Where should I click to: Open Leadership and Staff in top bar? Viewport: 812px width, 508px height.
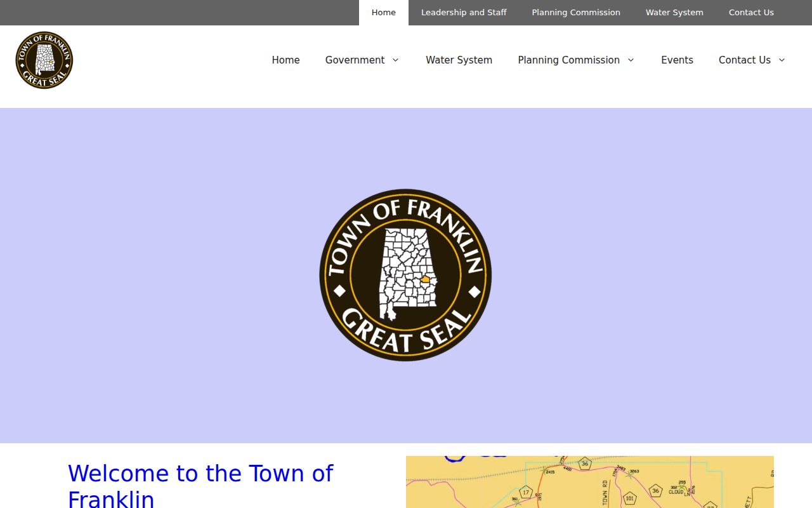pos(464,13)
